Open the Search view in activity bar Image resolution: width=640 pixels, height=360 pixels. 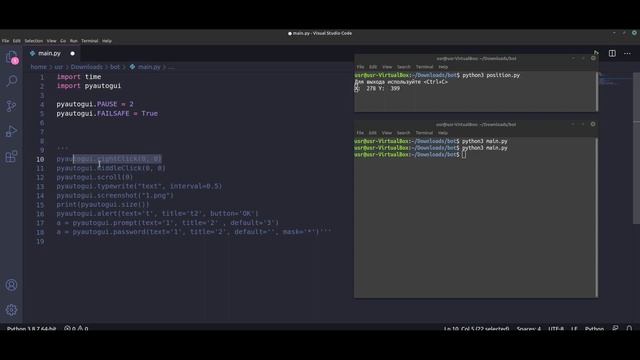pyautogui.click(x=11, y=81)
